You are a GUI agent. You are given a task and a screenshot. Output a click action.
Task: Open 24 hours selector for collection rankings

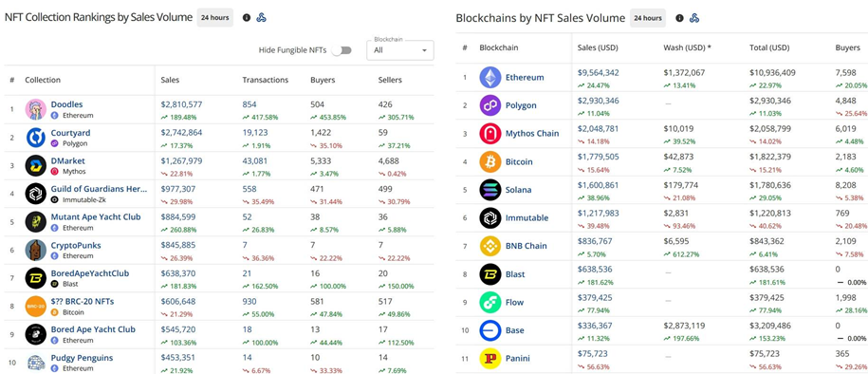click(214, 18)
